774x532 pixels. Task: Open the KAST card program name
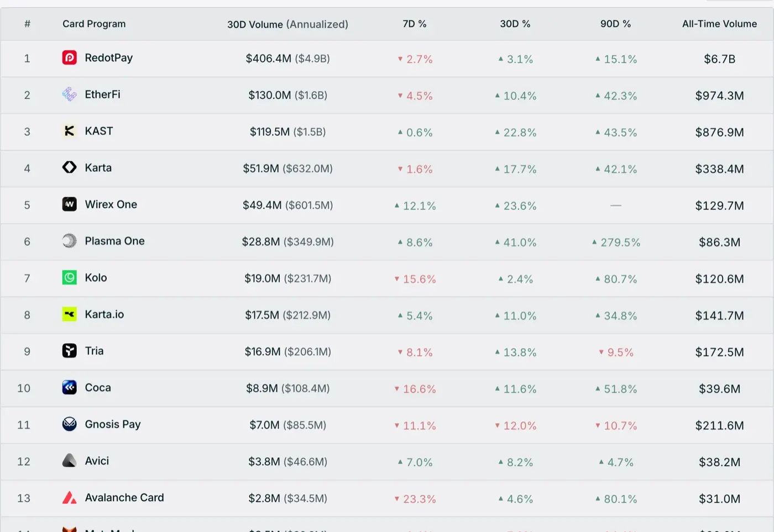(99, 131)
